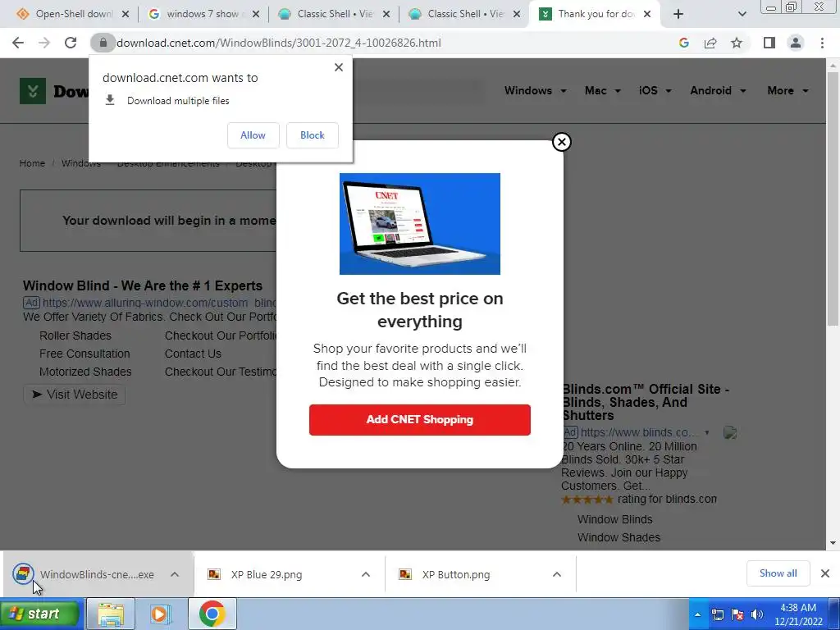Open the Google icon in address bar
The height and width of the screenshot is (630, 840).
pyautogui.click(x=683, y=43)
